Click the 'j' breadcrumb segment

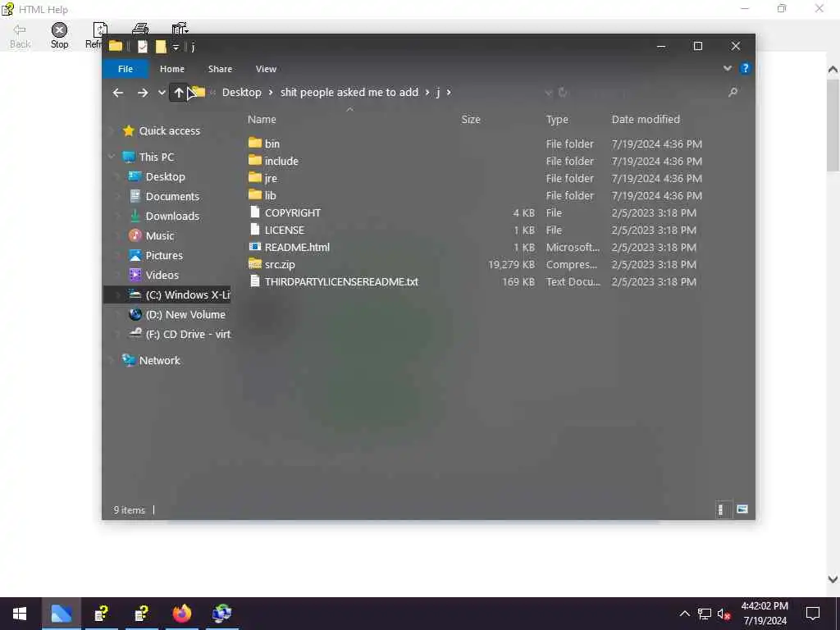coord(438,92)
